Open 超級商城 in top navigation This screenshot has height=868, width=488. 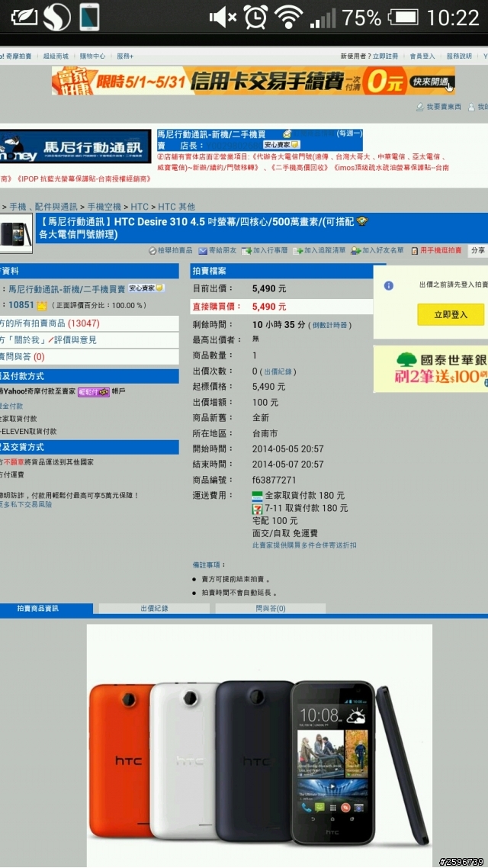pyautogui.click(x=56, y=56)
